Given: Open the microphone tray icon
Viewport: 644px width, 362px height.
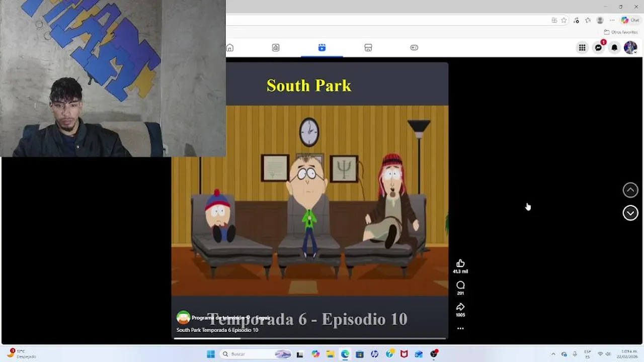Looking at the screenshot, I should click(x=575, y=354).
